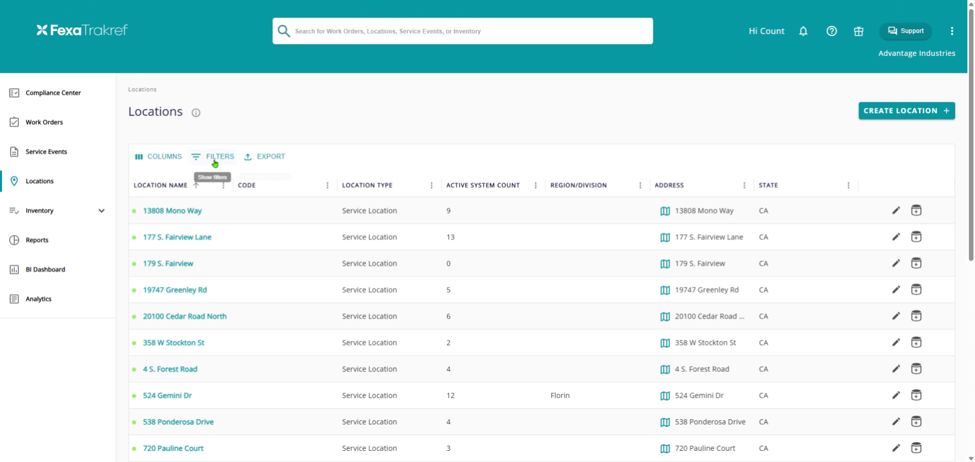This screenshot has width=975, height=462.
Task: Click the Export button
Action: (x=264, y=157)
